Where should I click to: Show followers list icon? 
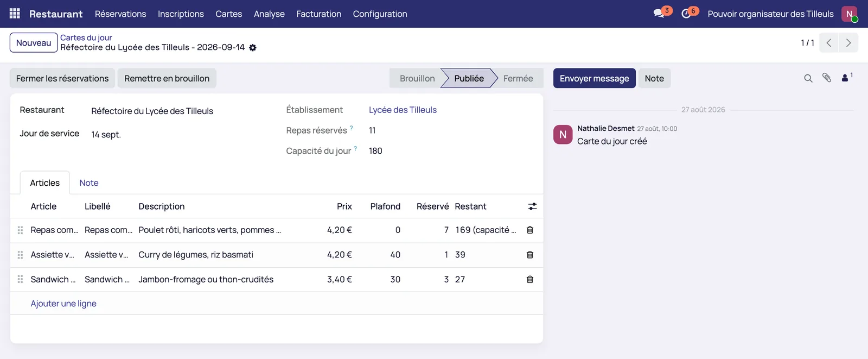click(846, 78)
